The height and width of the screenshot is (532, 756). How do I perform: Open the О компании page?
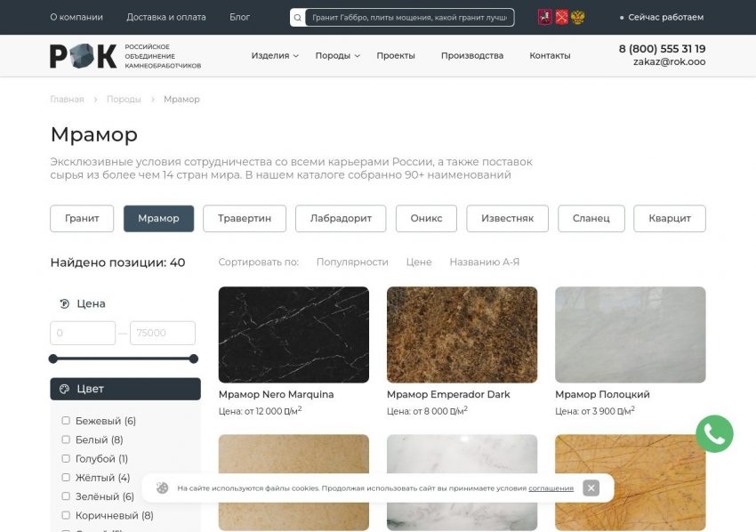point(76,18)
